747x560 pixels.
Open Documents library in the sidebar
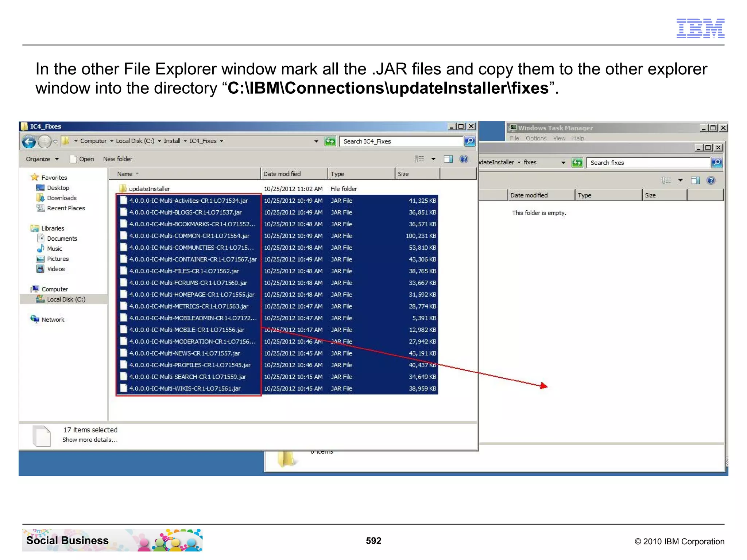[62, 238]
